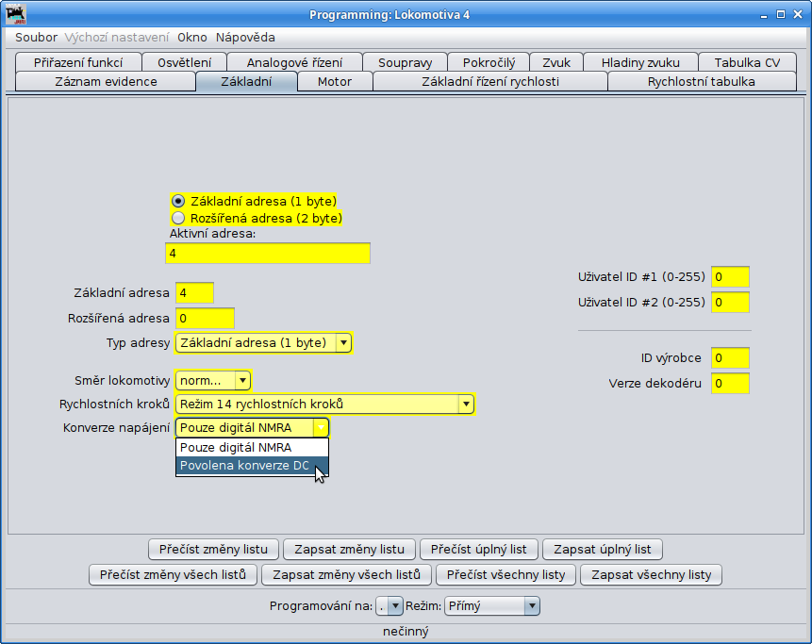Click the Přečíst úplný list button

pyautogui.click(x=478, y=550)
